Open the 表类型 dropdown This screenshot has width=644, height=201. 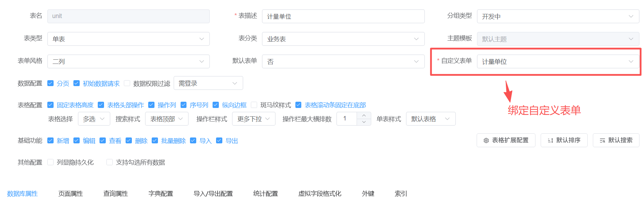pos(128,39)
